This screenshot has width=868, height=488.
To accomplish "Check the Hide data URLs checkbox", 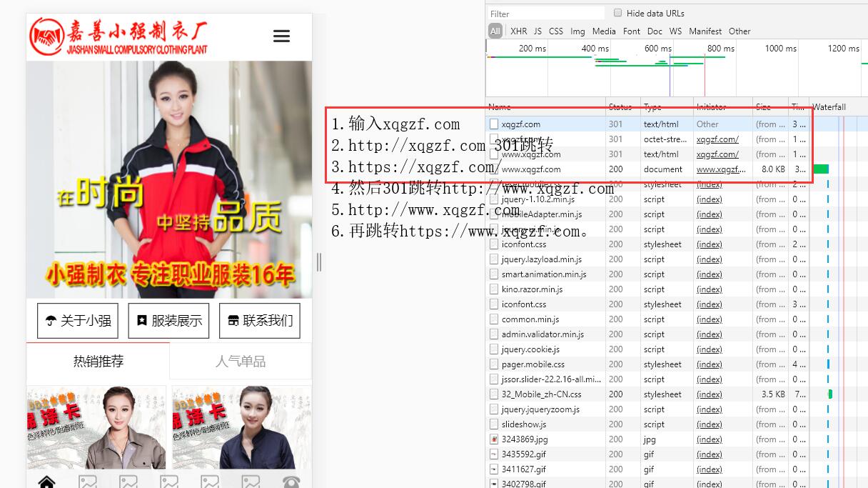I will click(x=617, y=13).
